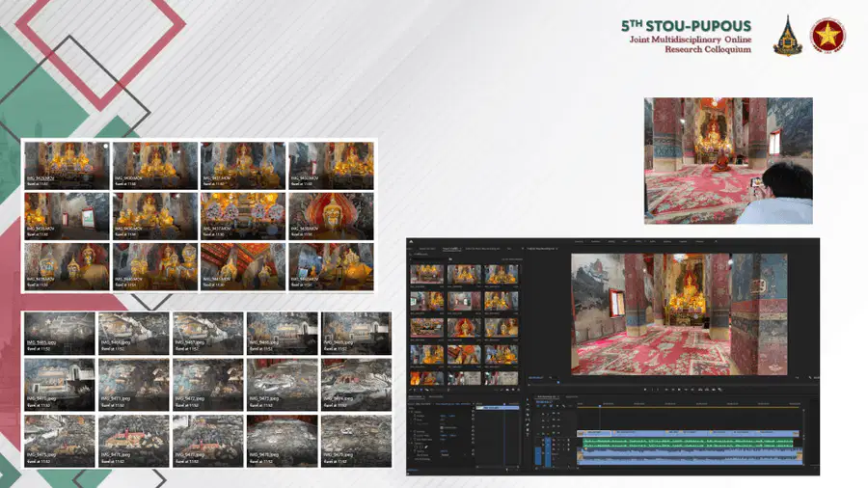
Task: Open IMG_9431.MOV video thumbnail
Action: tap(243, 166)
